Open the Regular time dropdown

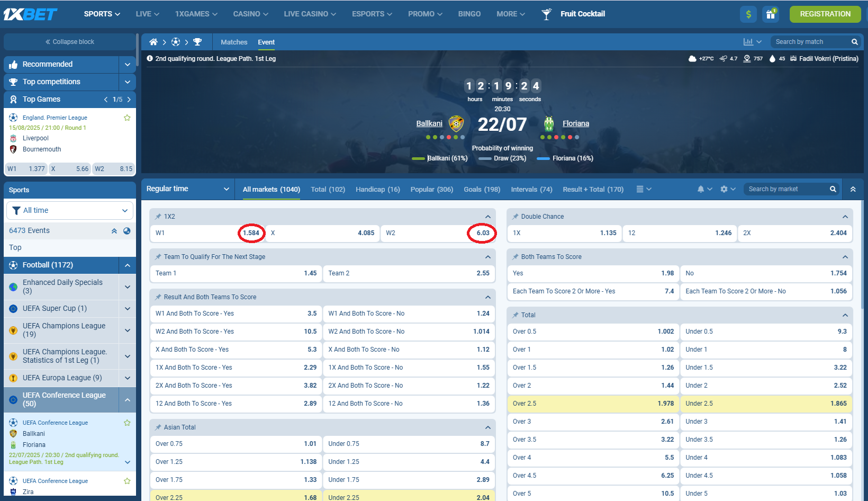[187, 189]
